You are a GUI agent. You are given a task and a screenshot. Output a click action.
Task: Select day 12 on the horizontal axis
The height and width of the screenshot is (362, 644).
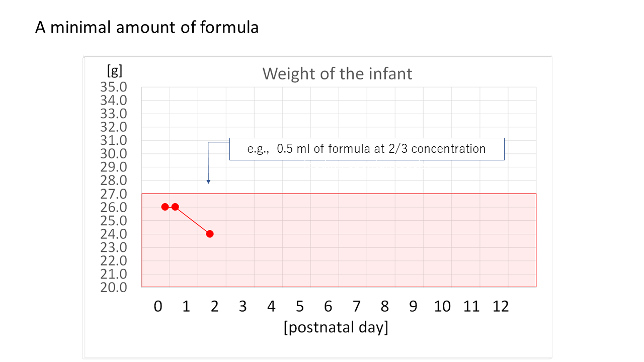click(501, 306)
